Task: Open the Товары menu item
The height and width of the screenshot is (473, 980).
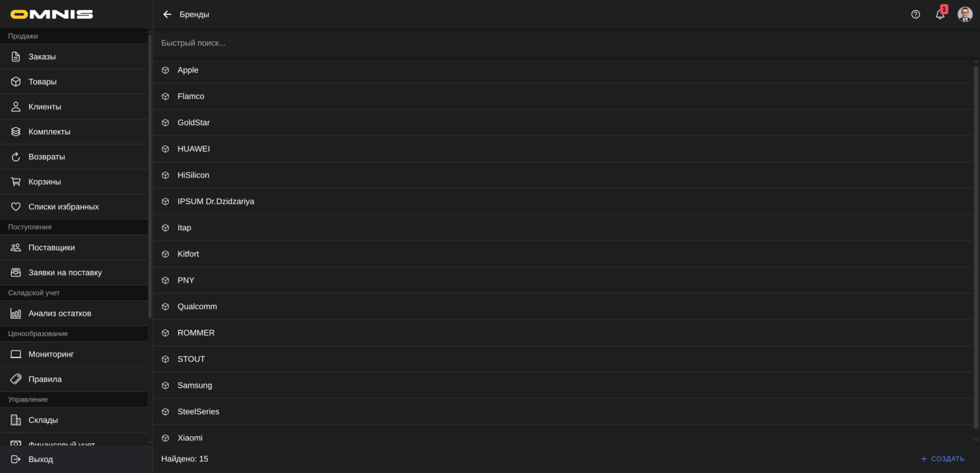Action: 42,82
